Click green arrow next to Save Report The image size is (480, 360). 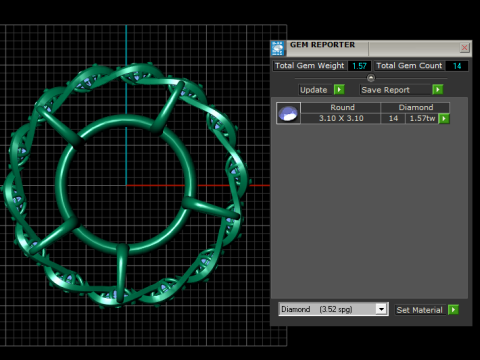438,90
